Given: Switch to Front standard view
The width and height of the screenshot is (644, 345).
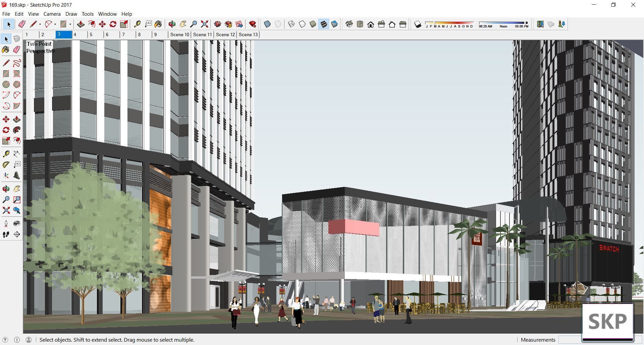Looking at the screenshot, I should [371, 24].
